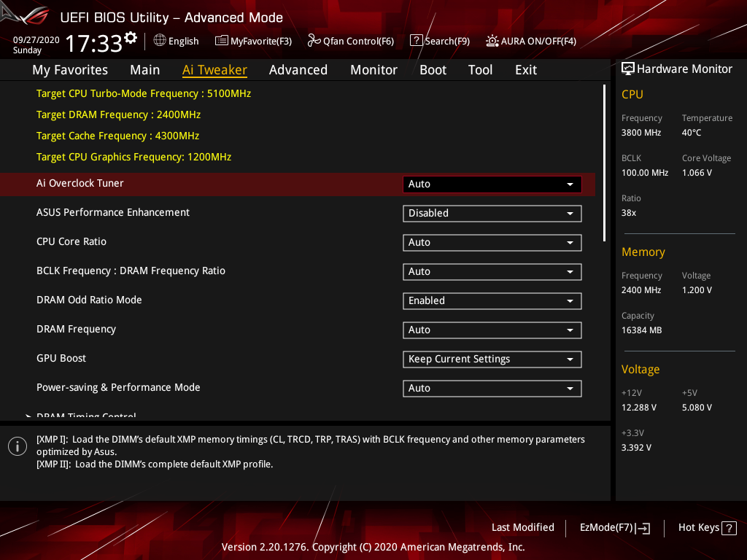Screen dimensions: 747x560
Task: Open the DRAM Odd Ratio Mode dropdown
Action: pyautogui.click(x=492, y=301)
